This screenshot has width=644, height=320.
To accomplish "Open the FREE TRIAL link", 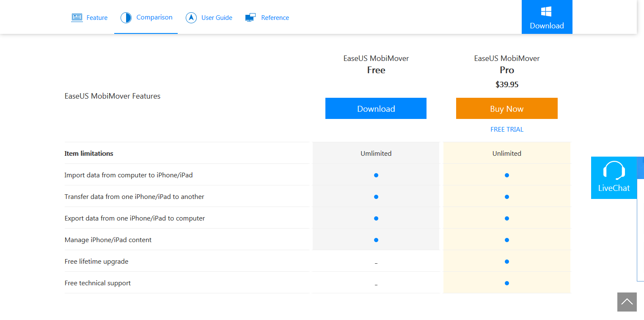I will tap(507, 130).
